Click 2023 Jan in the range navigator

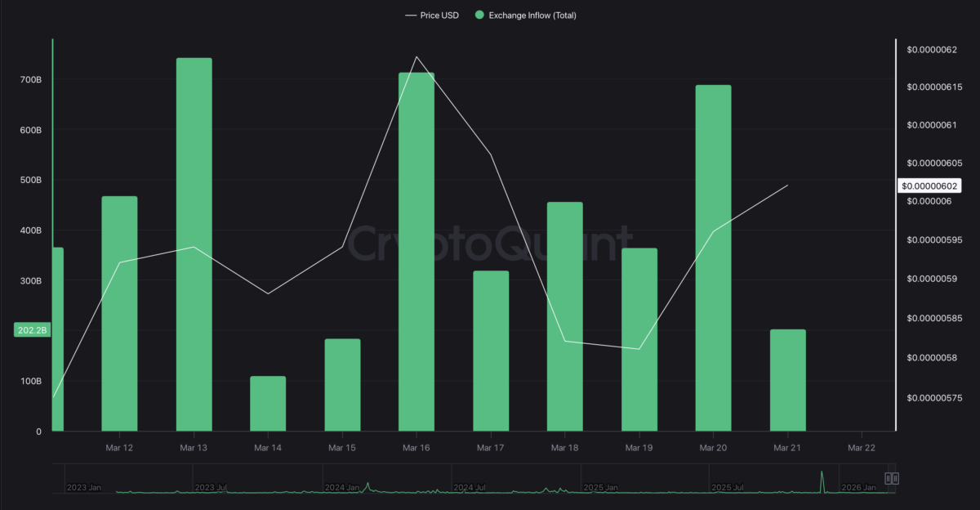84,487
